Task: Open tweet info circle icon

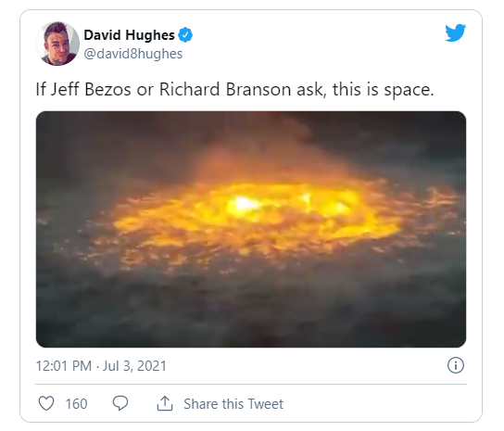Action: tap(456, 365)
